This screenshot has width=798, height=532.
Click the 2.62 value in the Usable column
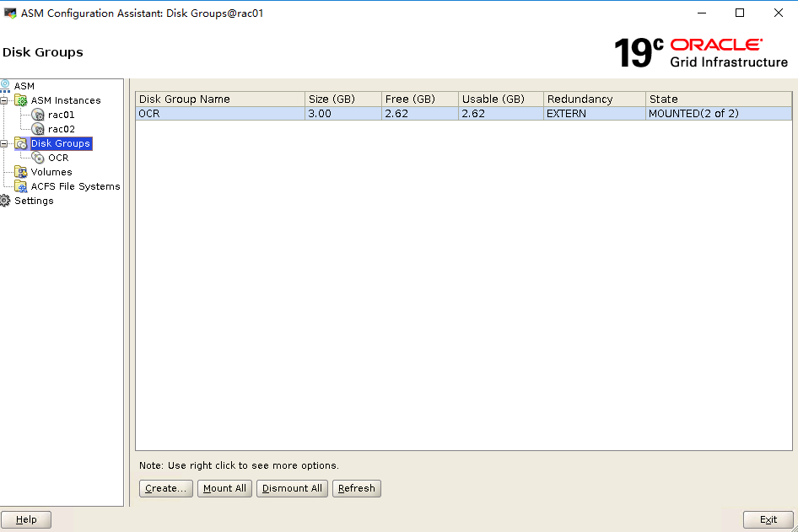coord(501,114)
